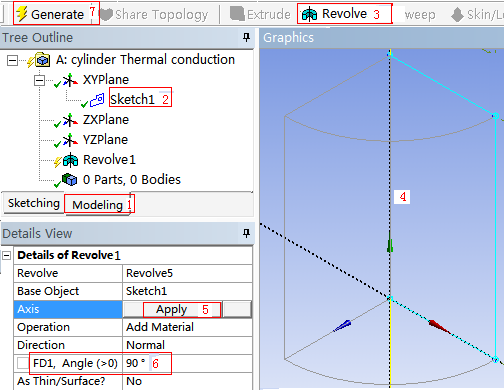Select A: cylinder Thermal conduction node
The image size is (504, 390).
[x=145, y=60]
